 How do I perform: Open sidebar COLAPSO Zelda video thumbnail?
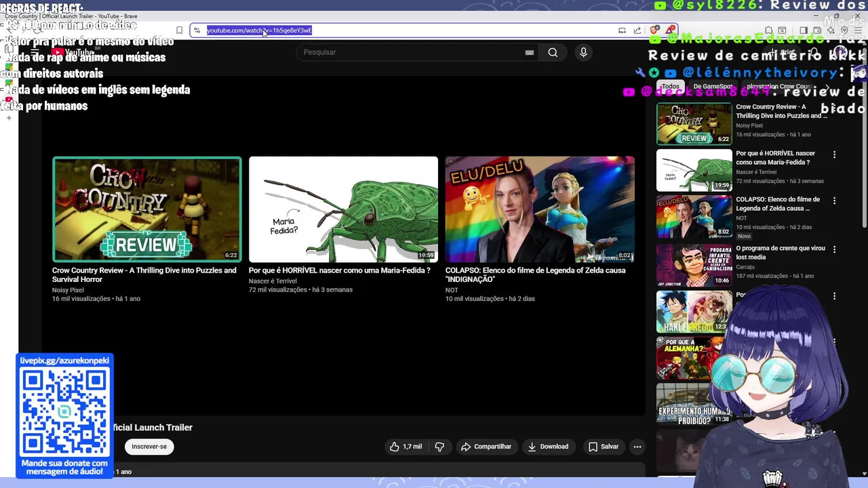tap(694, 217)
